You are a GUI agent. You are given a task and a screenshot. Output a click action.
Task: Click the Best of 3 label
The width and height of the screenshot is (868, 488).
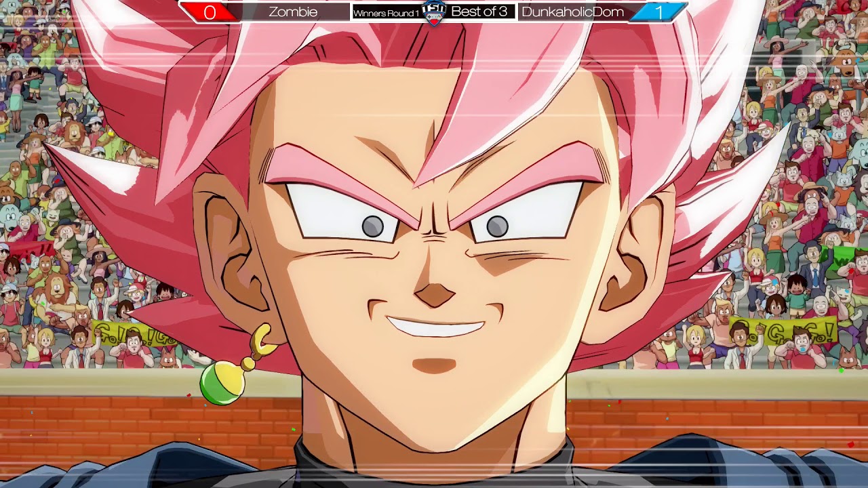[479, 12]
